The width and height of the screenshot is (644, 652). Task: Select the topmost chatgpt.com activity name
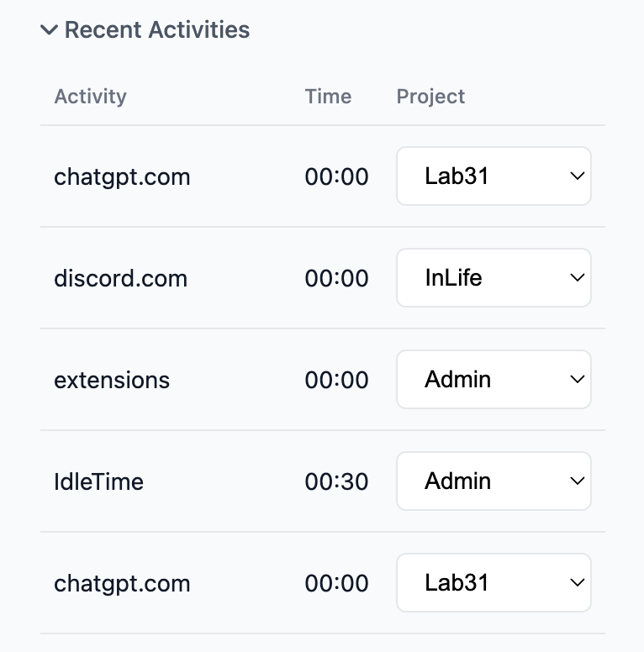pyautogui.click(x=122, y=177)
